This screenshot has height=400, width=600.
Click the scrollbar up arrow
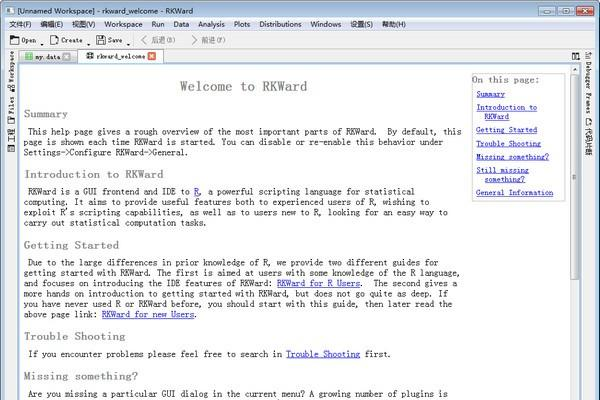click(575, 70)
